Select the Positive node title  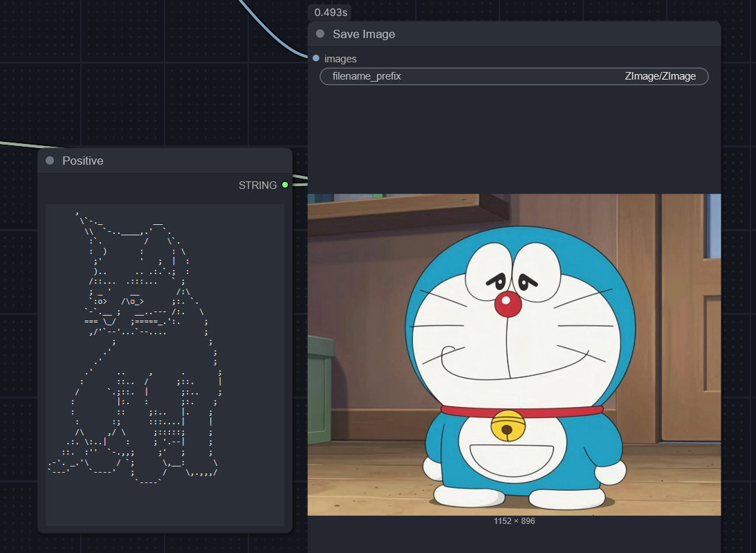tap(82, 161)
